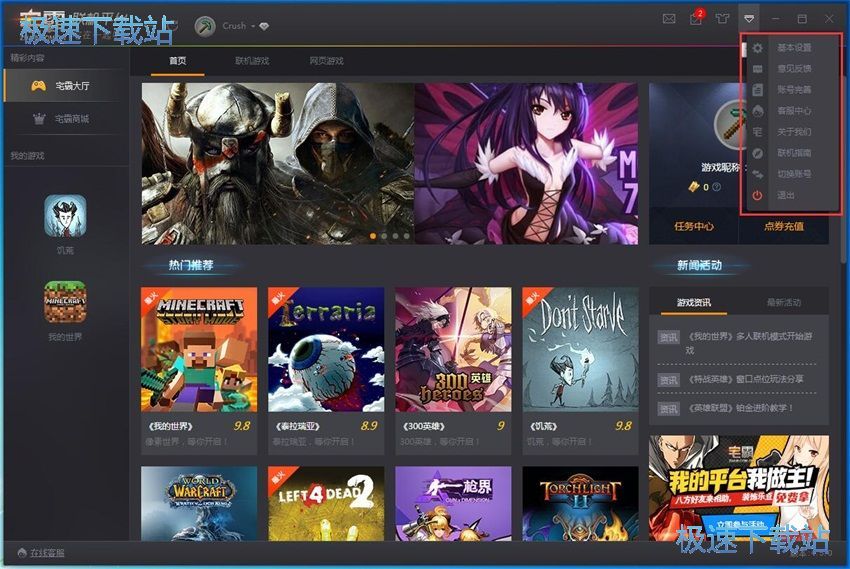Click the profile avatar pickaxe in user panel
Viewport: 850px width, 569px height.
732,125
